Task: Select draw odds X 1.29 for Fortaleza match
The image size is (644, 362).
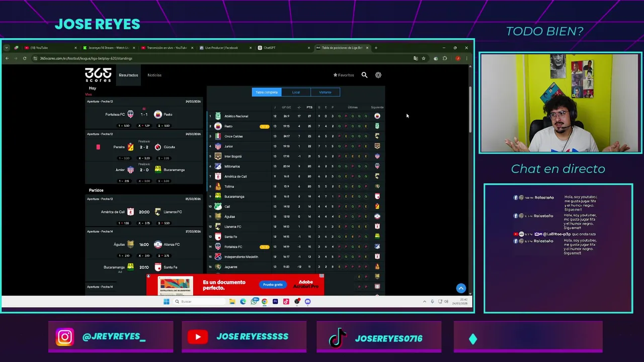Action: coord(144,126)
